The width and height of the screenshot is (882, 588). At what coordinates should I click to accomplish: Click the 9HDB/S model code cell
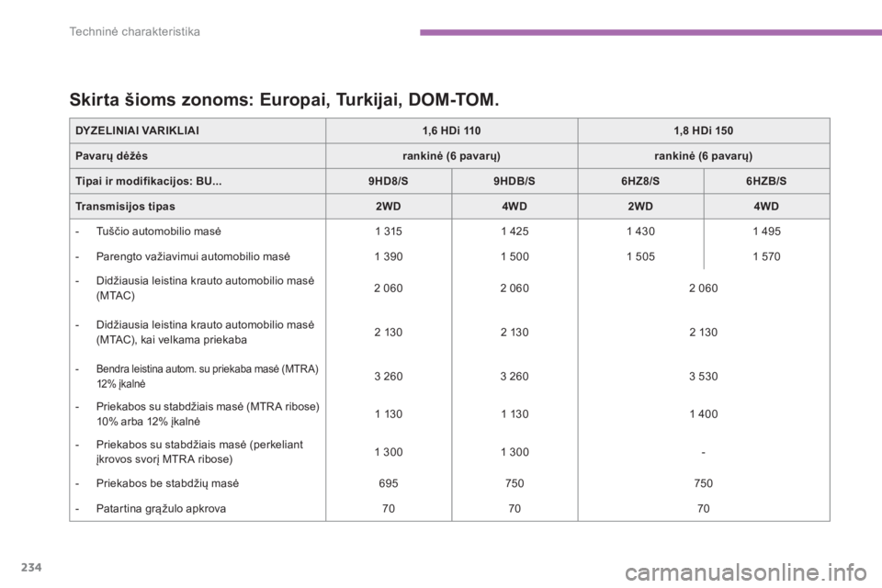coord(514,181)
